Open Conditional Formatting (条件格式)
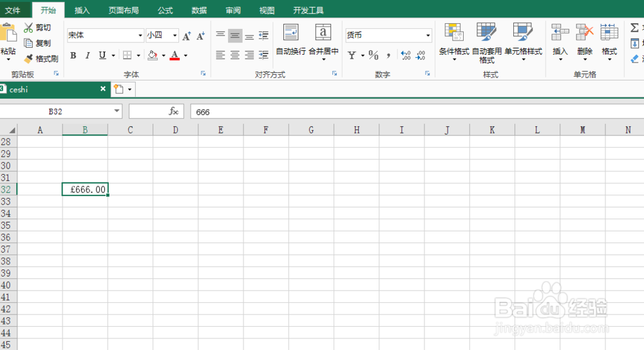This screenshot has height=350, width=644. pyautogui.click(x=454, y=41)
